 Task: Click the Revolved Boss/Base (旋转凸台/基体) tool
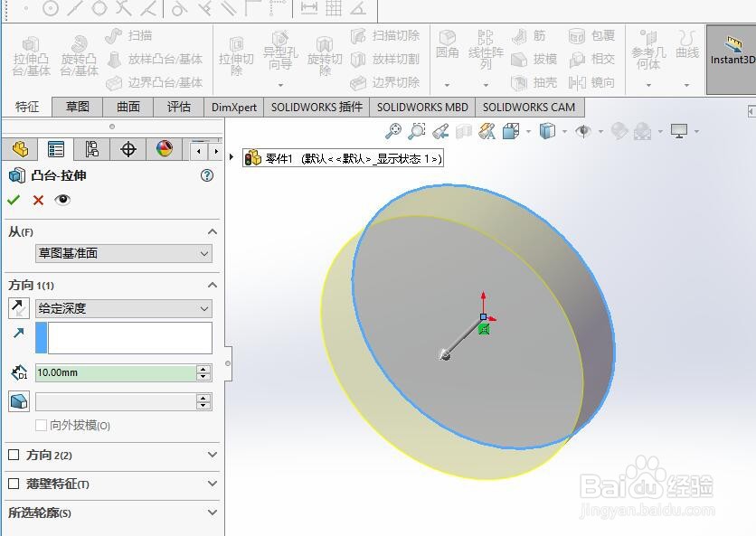point(79,56)
